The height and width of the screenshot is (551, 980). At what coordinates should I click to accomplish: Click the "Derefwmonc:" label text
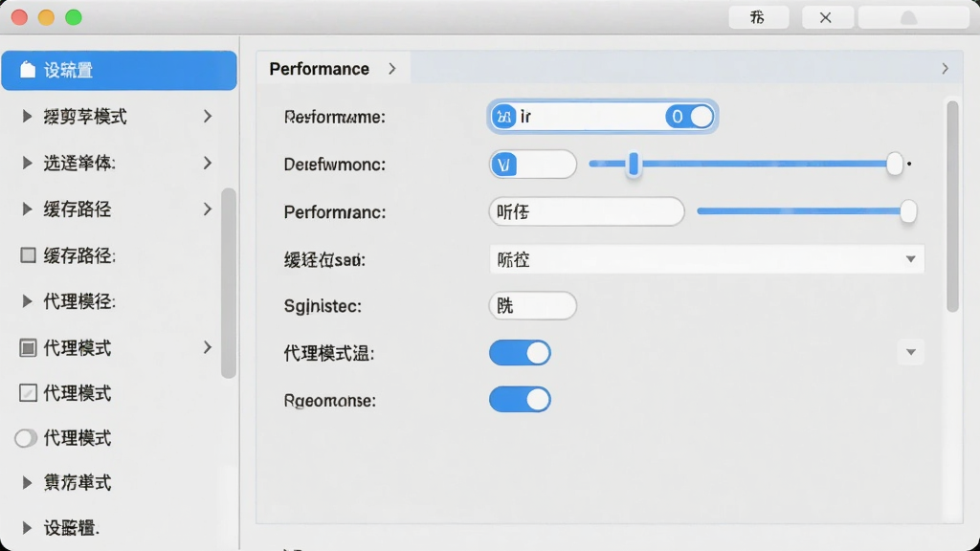coord(334,165)
